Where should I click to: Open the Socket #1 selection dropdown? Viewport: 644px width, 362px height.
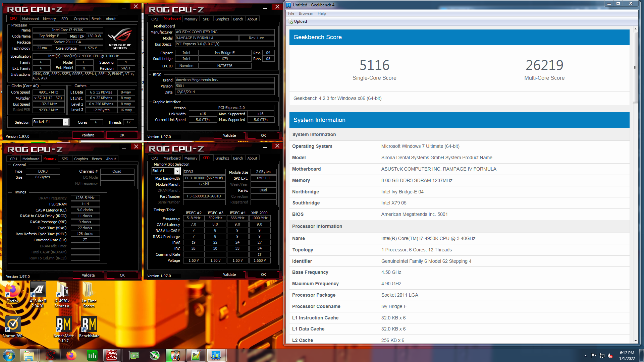(66, 122)
